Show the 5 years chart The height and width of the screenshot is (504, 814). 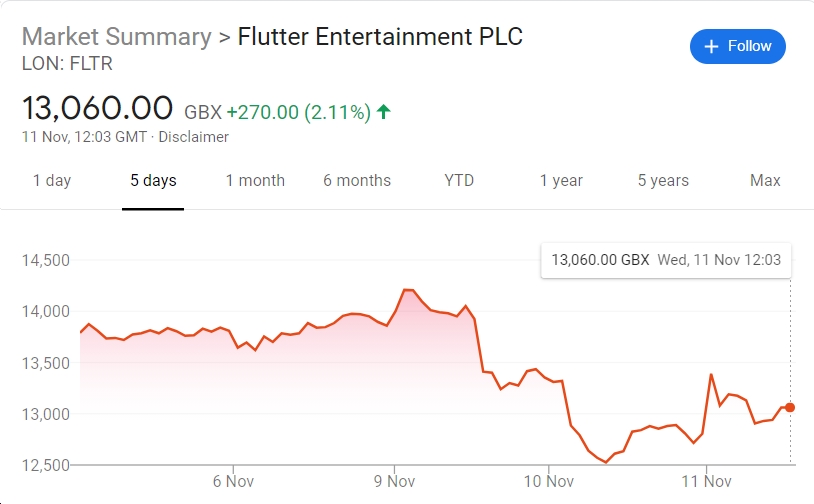(x=663, y=181)
